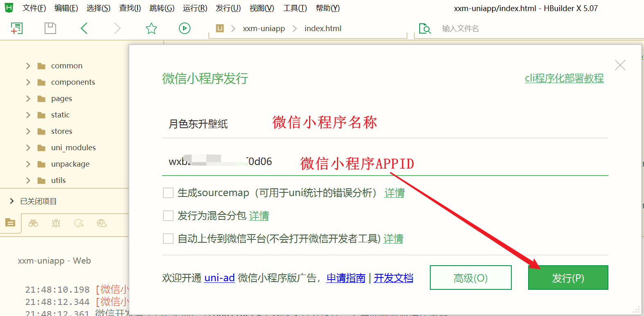This screenshot has width=644, height=316.
Task: Click the binoculars search icon
Action: click(33, 223)
